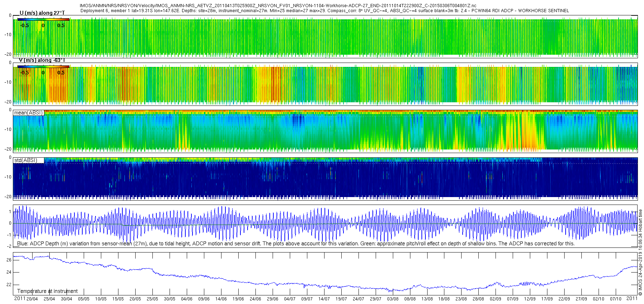Viewport: 644px width, 304px height.
Task: Click the 'Temperature at instrument' label
Action: click(x=47, y=291)
